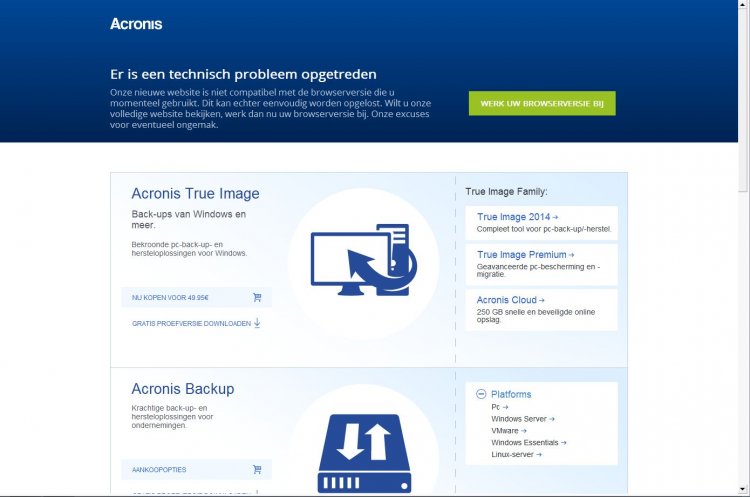Click the Acronis logo in the header
This screenshot has width=750, height=497.
click(x=136, y=24)
